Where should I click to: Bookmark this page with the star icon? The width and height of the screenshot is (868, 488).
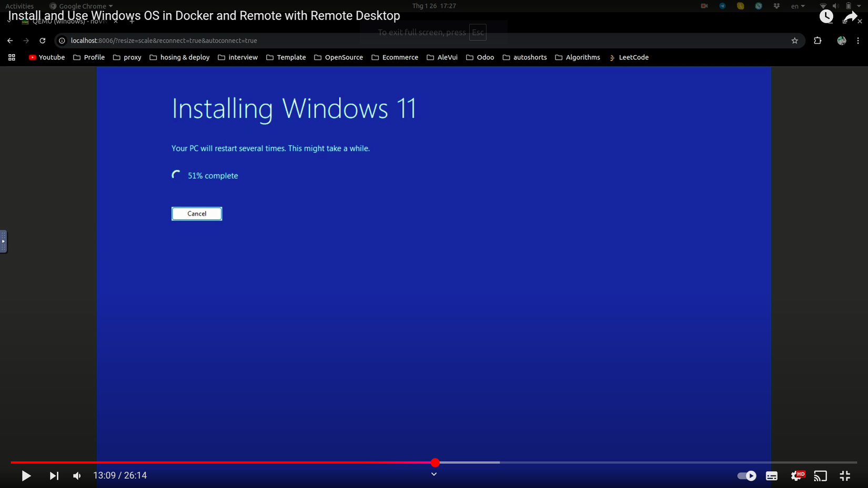point(795,40)
